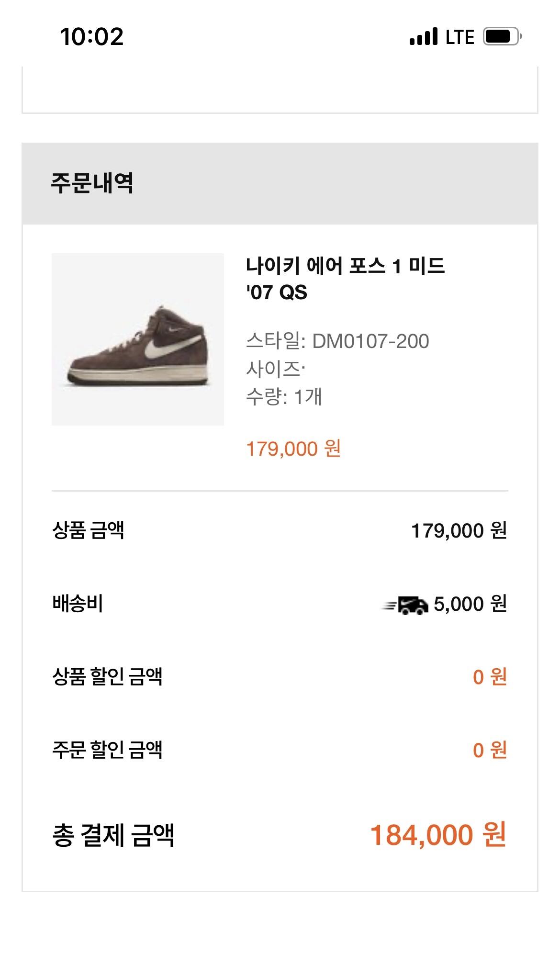
Task: Tap the battery icon in status bar
Action: (x=502, y=36)
